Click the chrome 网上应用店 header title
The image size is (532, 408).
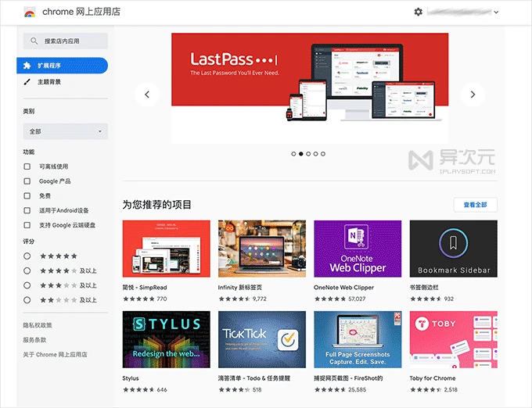click(81, 12)
